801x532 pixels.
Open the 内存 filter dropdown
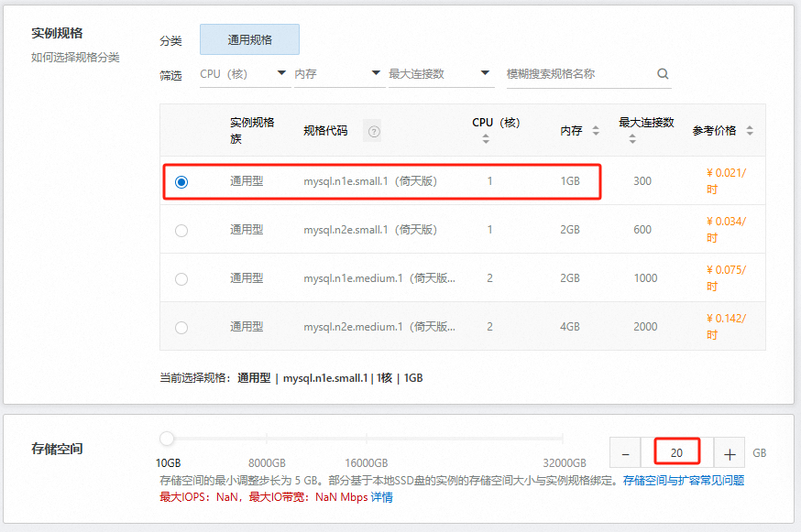click(x=339, y=74)
